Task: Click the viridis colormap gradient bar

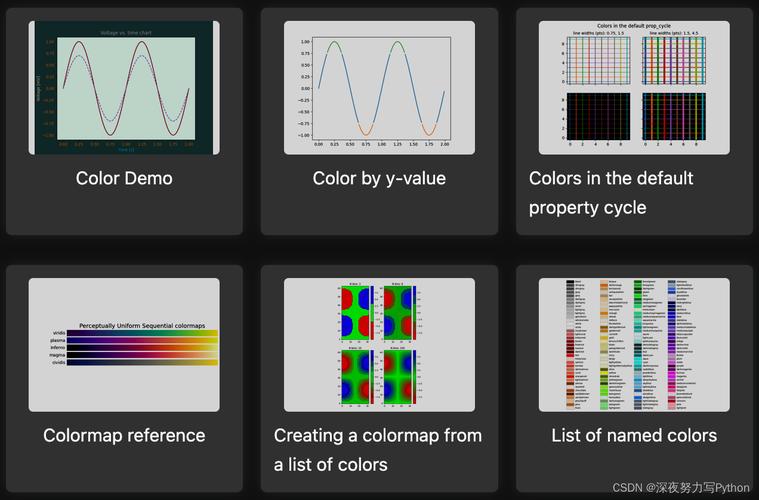Action: point(142,333)
